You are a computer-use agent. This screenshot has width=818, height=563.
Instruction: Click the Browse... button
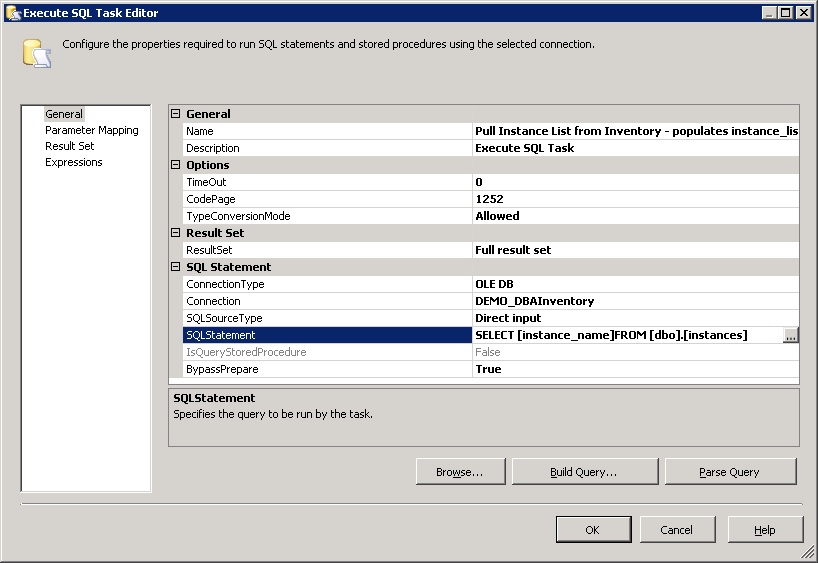pyautogui.click(x=459, y=472)
